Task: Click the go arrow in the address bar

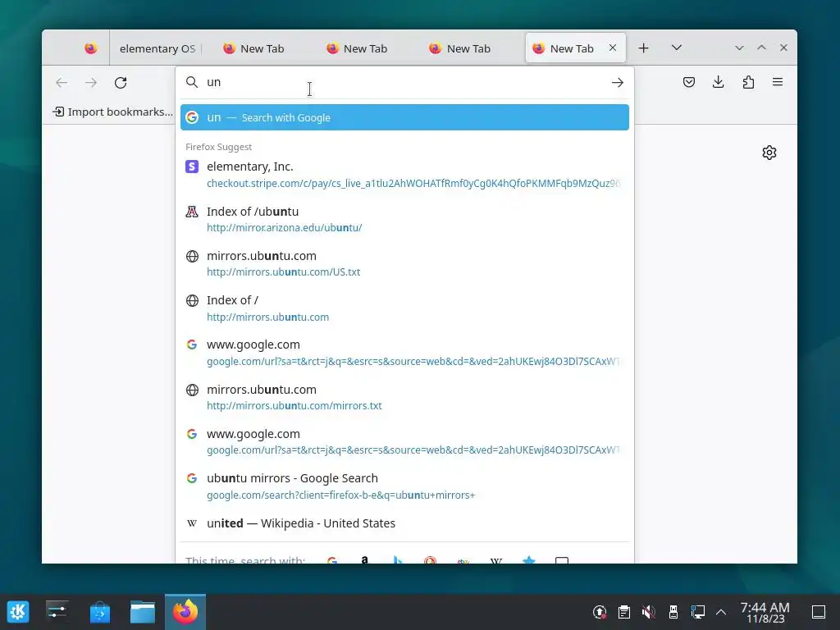Action: click(617, 83)
